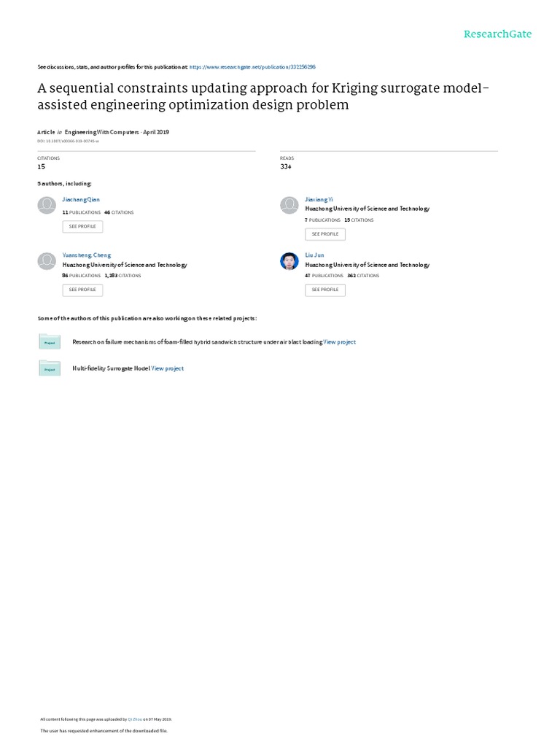
Task: Open View project for the foam-filled research
Action: click(x=340, y=342)
